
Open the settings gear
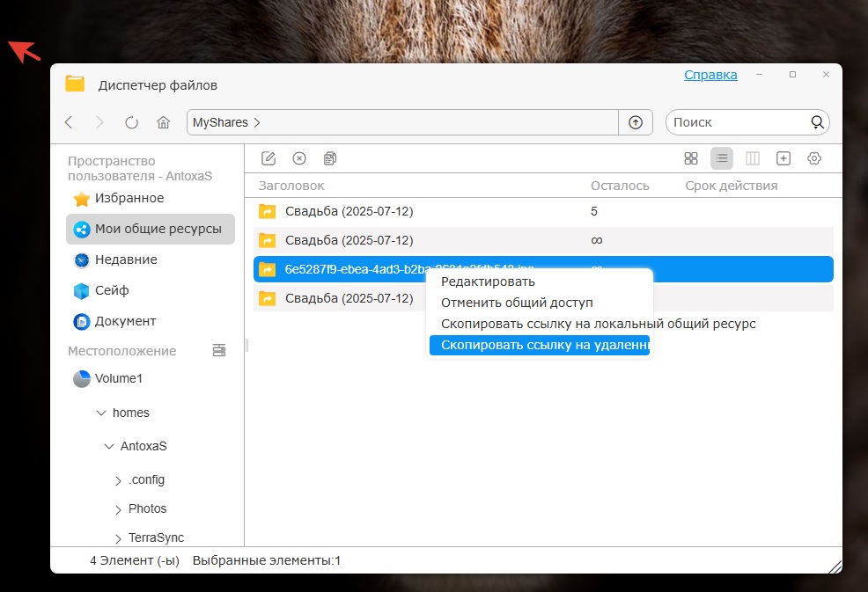point(814,159)
